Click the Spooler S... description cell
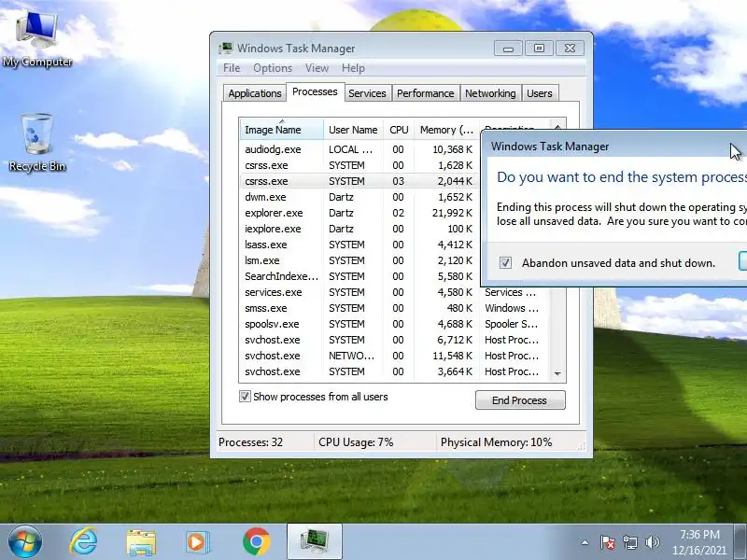Viewport: 747px width, 560px height. click(511, 324)
